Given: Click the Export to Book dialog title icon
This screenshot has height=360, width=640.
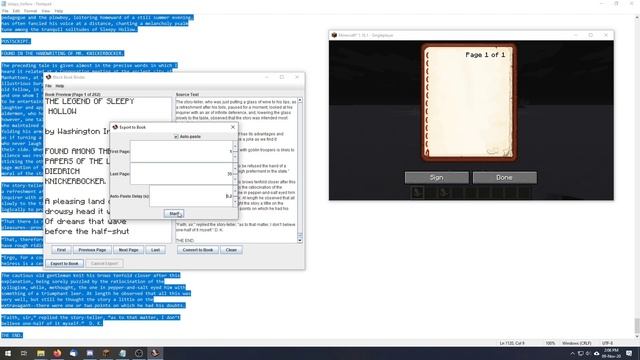Looking at the screenshot, I should (x=115, y=127).
